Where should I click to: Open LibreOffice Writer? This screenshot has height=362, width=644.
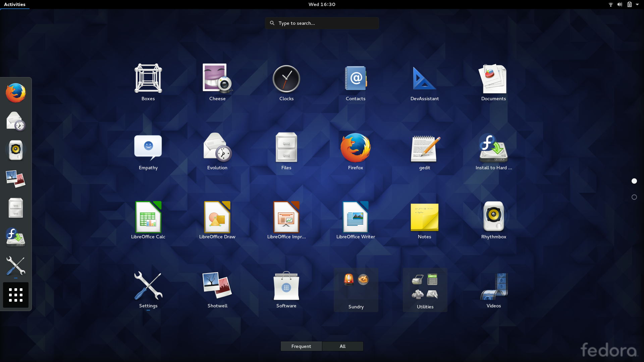click(355, 221)
